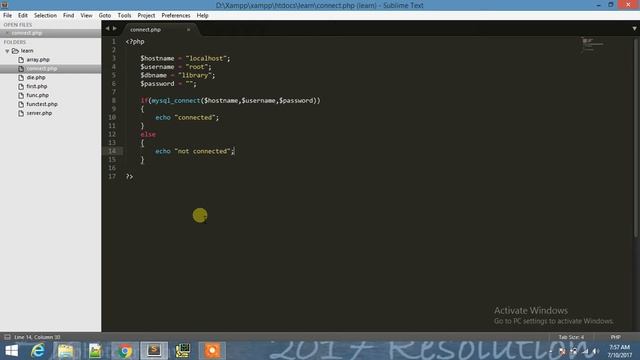
Task: Switch to Sublime Text taskbar icon
Action: click(x=154, y=351)
